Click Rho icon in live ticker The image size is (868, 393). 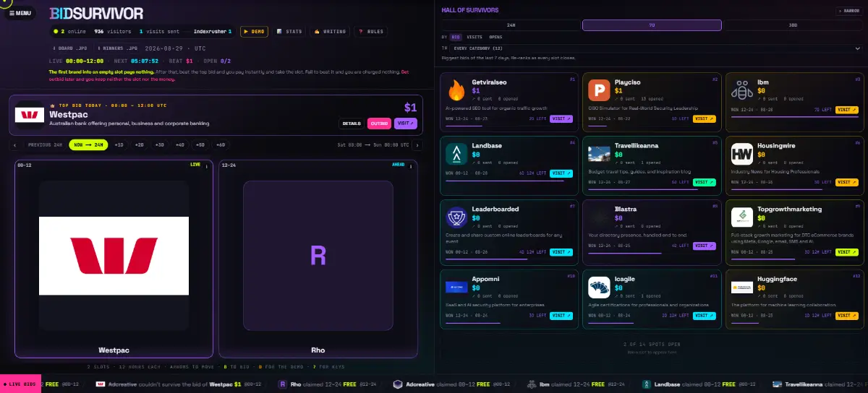tap(284, 384)
